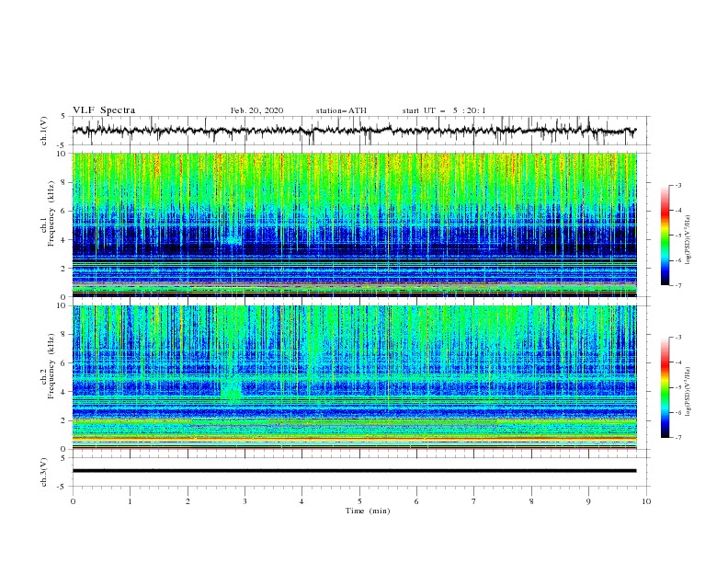
Task: Click the ch.1 PSD color scale bar
Action: click(665, 236)
